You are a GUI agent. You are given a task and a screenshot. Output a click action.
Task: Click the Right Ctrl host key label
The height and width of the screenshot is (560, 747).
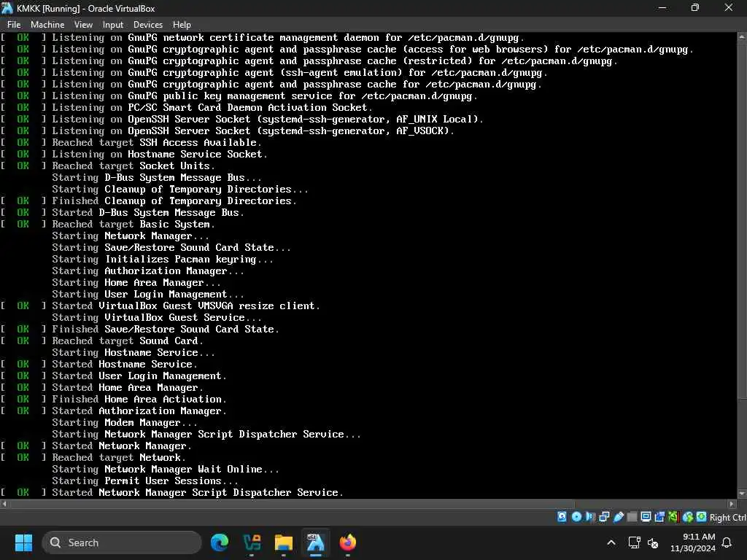tap(727, 517)
